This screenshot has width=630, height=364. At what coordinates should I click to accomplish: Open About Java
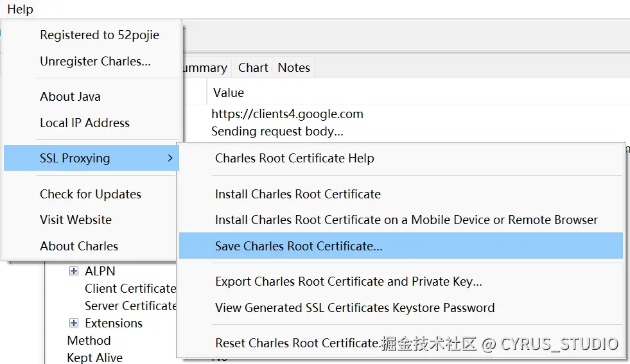pyautogui.click(x=70, y=96)
